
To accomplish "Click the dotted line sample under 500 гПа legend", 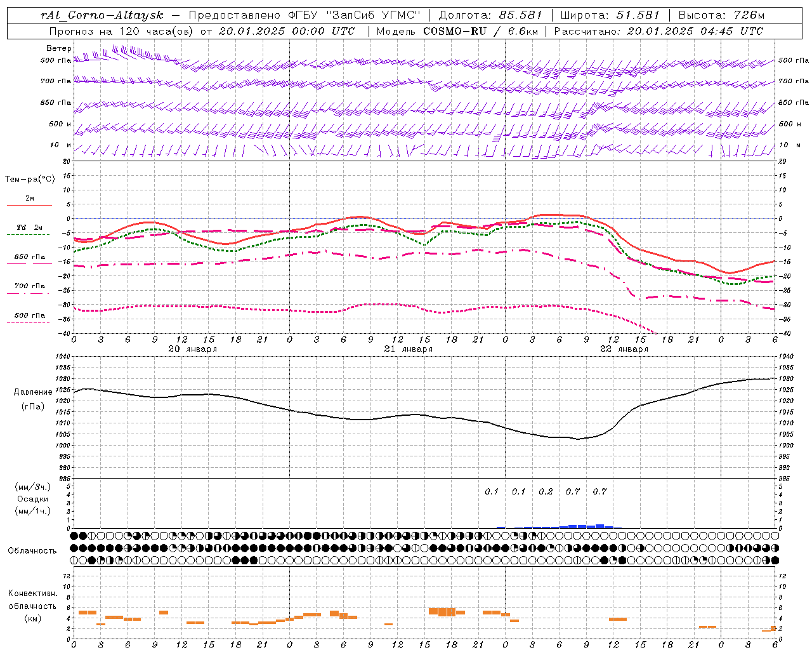I will coord(28,322).
